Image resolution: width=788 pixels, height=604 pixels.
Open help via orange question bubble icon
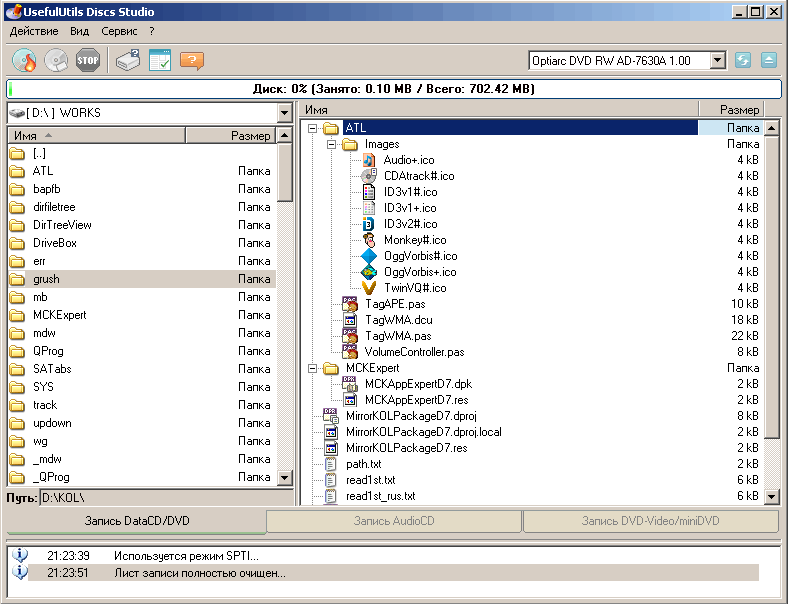(x=192, y=61)
